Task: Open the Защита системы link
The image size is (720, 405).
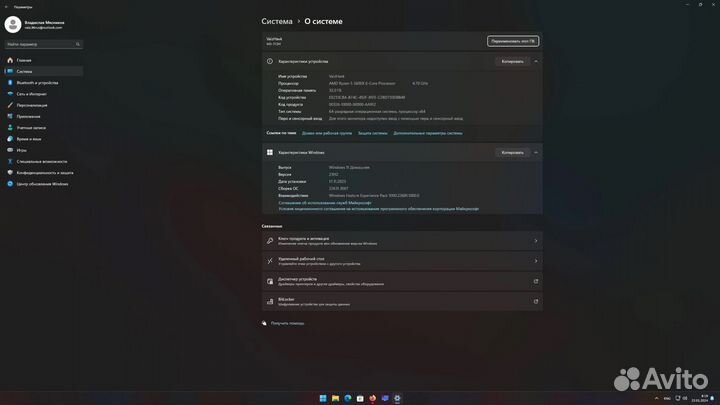Action: coord(372,132)
